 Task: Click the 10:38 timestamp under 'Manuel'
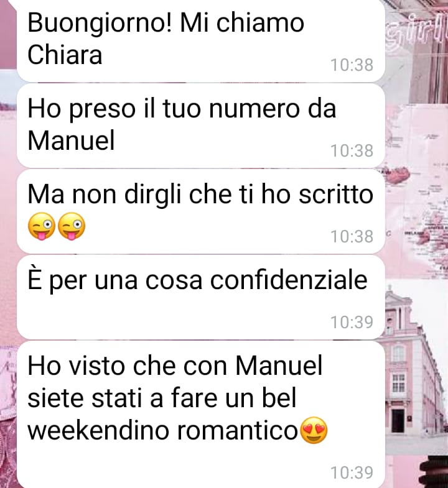[352, 150]
